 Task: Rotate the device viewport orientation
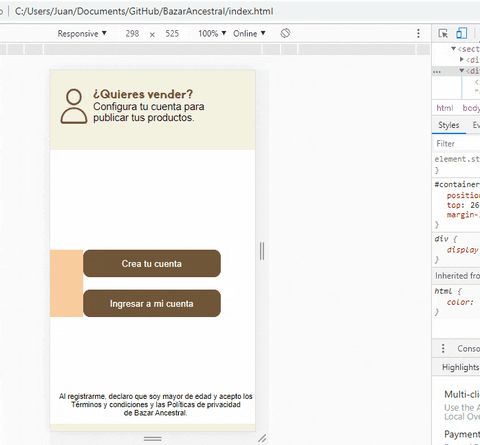click(x=285, y=33)
